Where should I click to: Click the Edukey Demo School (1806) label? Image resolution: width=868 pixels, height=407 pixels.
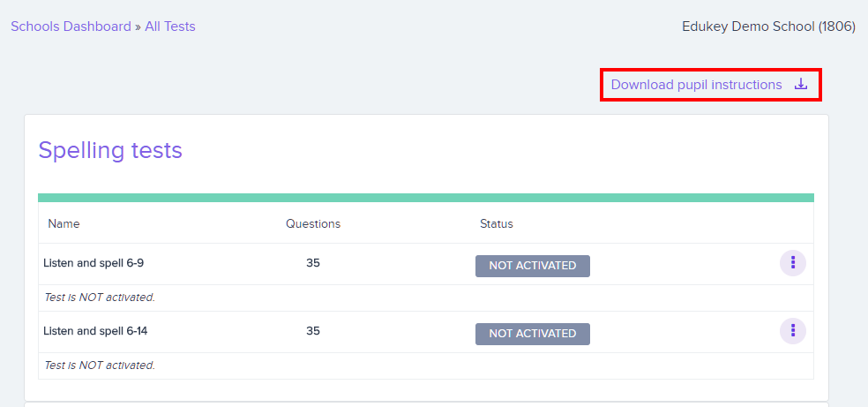769,26
